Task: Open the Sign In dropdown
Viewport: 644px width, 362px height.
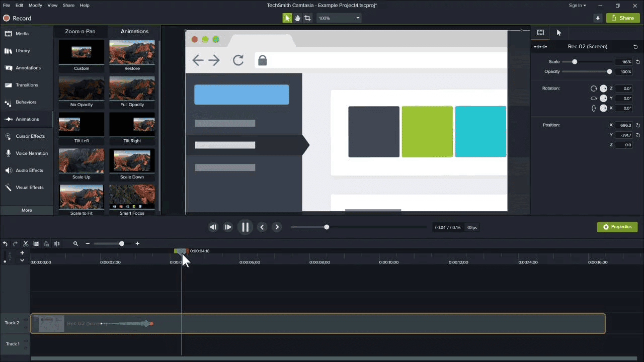Action: 578,6
